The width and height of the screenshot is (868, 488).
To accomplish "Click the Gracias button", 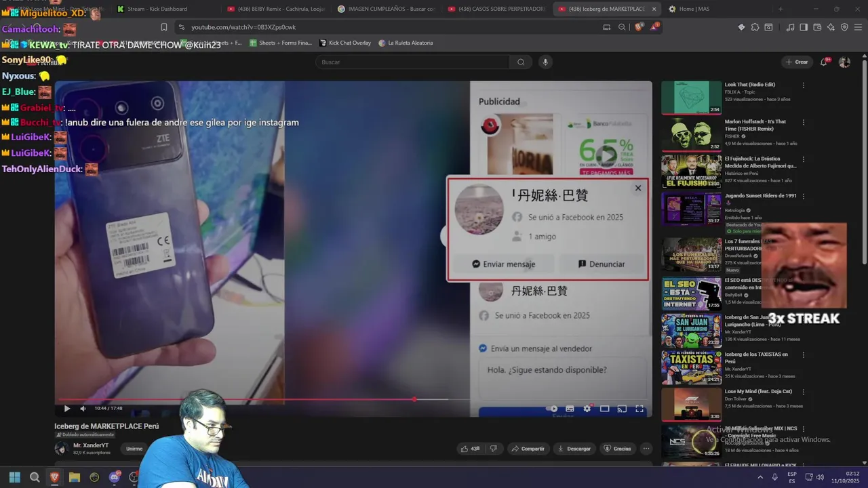I will [617, 449].
